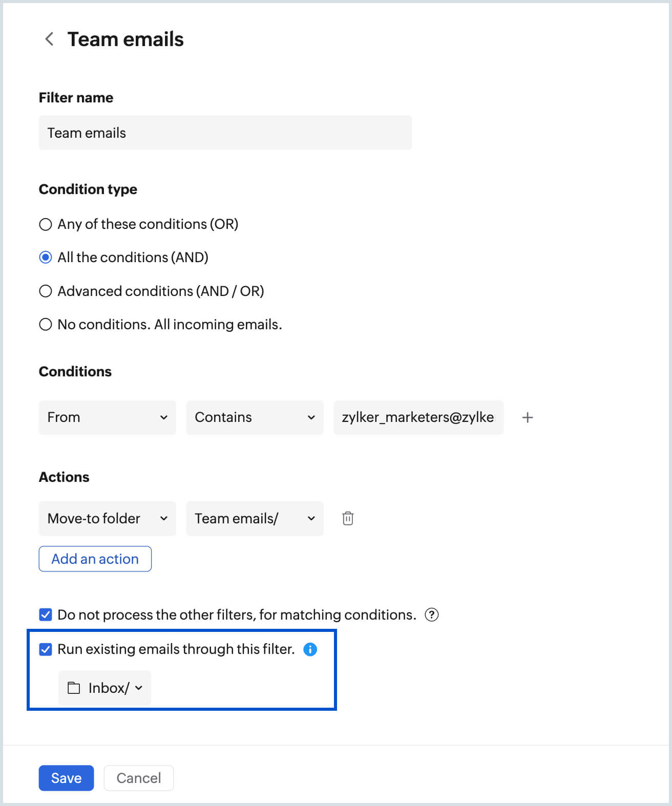The height and width of the screenshot is (806, 672).
Task: Choose a different Team emails/ destination folder
Action: point(255,518)
